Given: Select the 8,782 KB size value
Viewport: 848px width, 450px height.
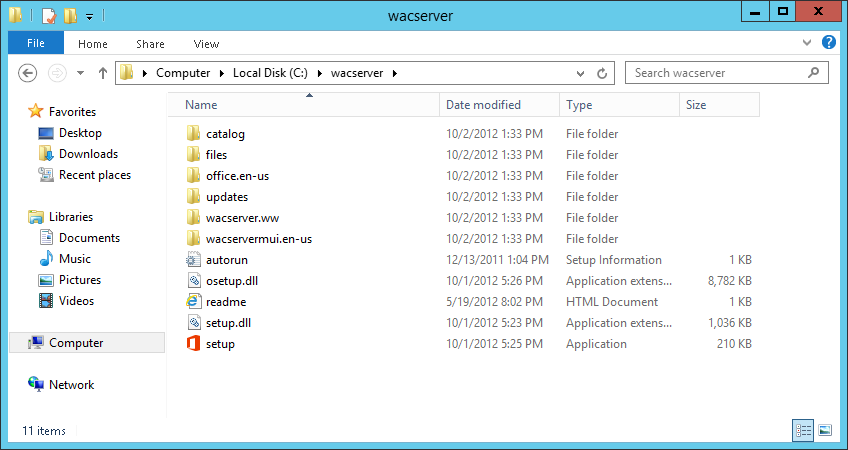Looking at the screenshot, I should pos(730,281).
